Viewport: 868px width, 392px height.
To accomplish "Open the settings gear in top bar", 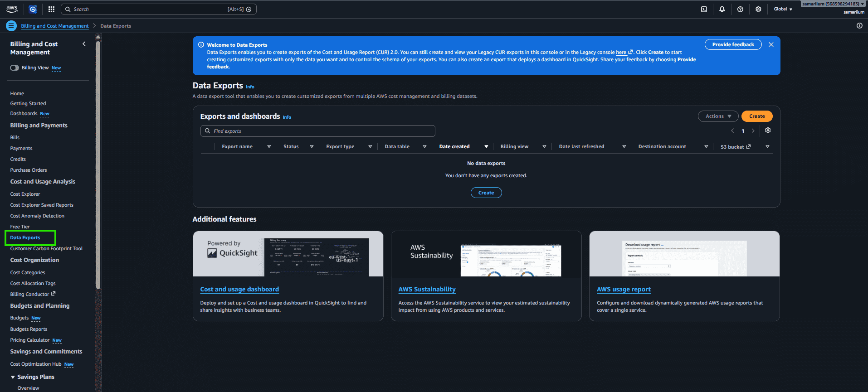I will tap(758, 9).
